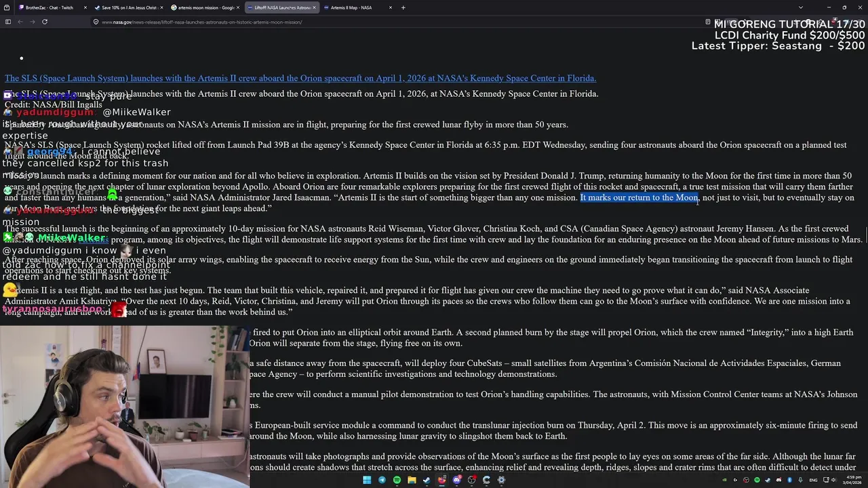868x488 pixels.
Task: Open Spotify from the taskbar
Action: point(397,480)
